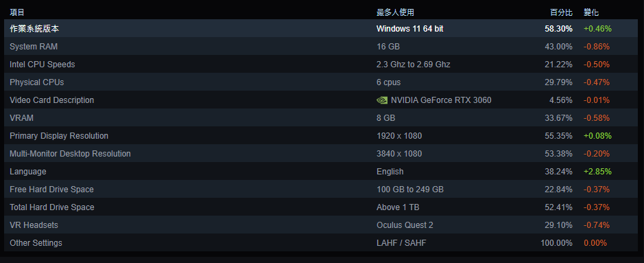Click the 百分比 column header
Viewport: 644px width, 263px height.
561,12
